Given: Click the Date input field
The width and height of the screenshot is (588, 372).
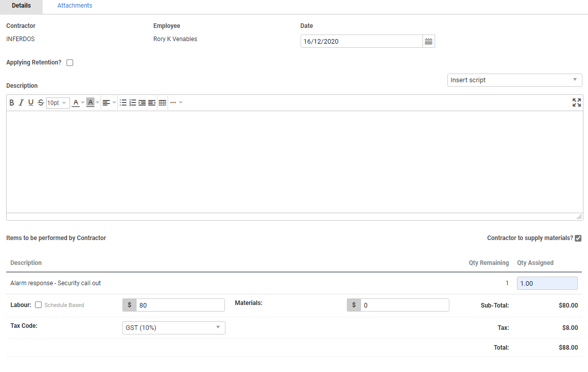Looking at the screenshot, I should pyautogui.click(x=362, y=41).
